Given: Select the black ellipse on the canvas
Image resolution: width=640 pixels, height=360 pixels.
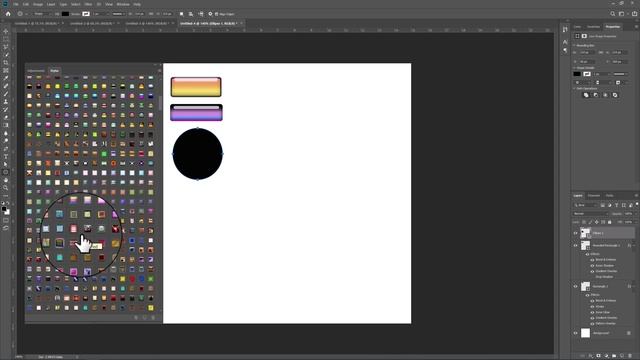Looking at the screenshot, I should tap(198, 154).
